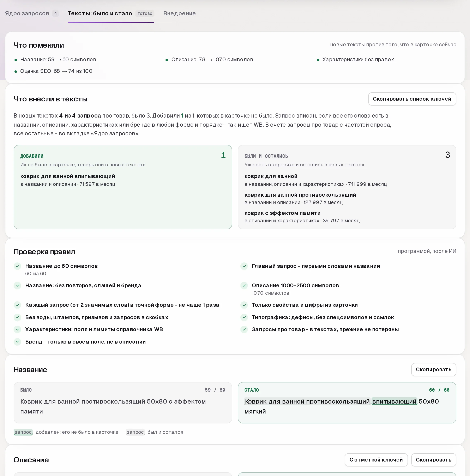The image size is (470, 476).
Task: Click checkmark icon for «Главный запрос - первыми словами названия»
Action: (x=244, y=266)
